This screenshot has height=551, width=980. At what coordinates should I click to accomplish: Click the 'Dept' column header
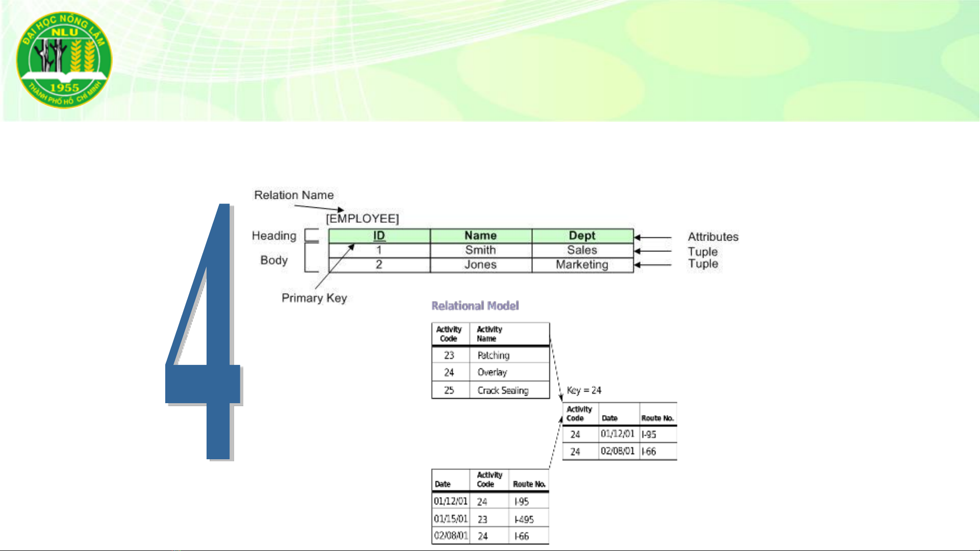coord(582,235)
